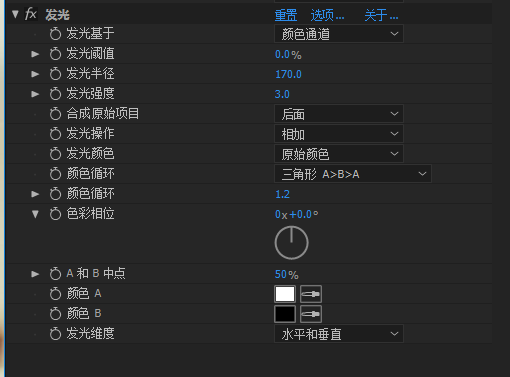Toggle stopwatch for A 和 B 中点
Image resolution: width=510 pixels, height=377 pixels.
point(55,274)
